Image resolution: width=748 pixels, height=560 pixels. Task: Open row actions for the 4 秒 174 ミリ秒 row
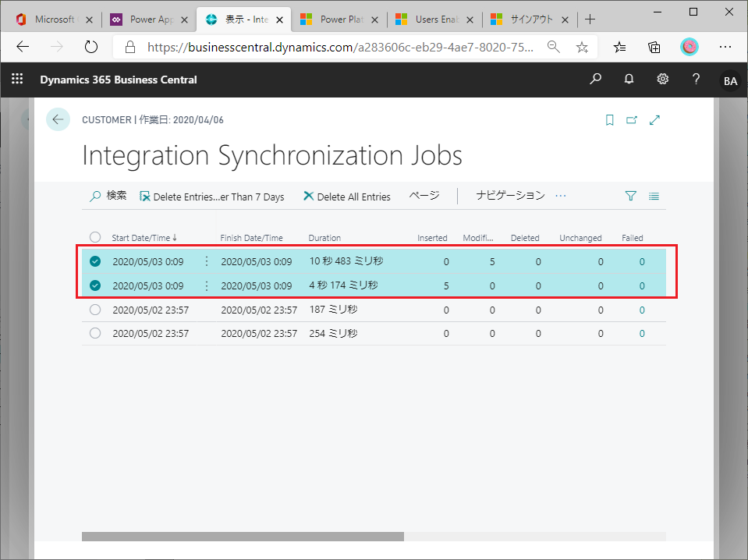(x=207, y=285)
